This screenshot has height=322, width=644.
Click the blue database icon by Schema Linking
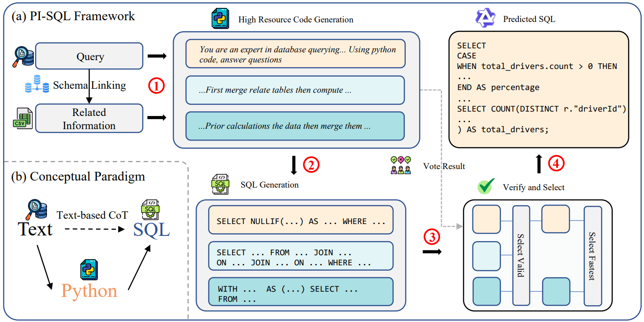[x=36, y=85]
